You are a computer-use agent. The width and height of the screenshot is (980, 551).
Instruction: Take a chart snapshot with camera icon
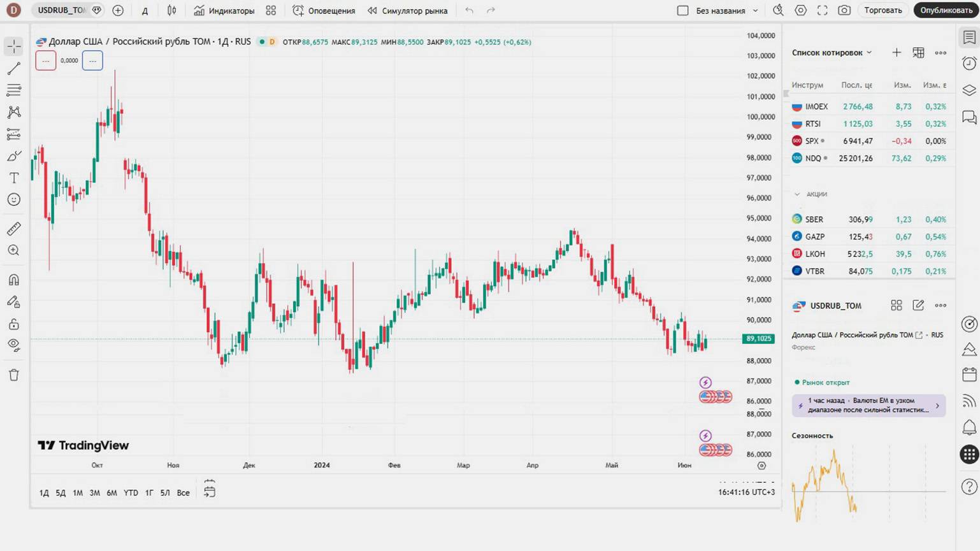[844, 10]
